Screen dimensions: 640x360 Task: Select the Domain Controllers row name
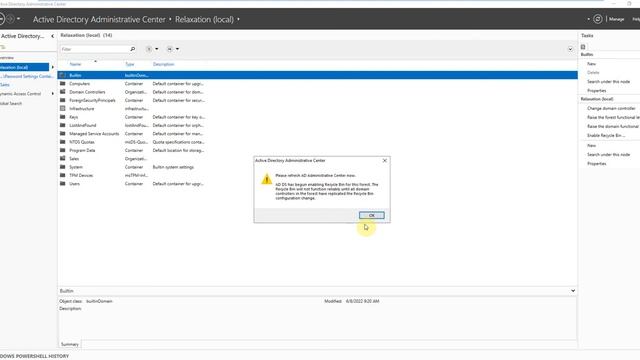pyautogui.click(x=87, y=92)
